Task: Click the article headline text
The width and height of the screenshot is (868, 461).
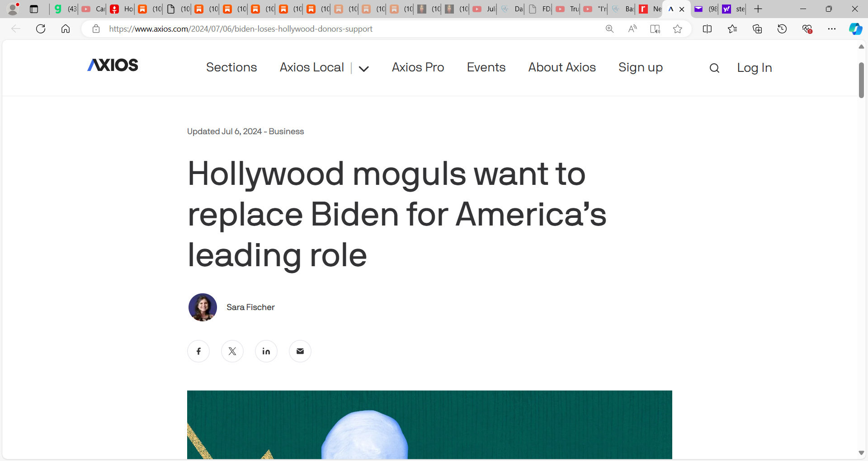Action: click(x=397, y=214)
